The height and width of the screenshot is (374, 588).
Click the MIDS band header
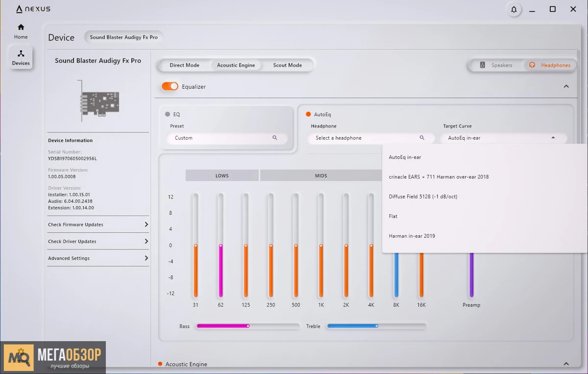(x=321, y=175)
